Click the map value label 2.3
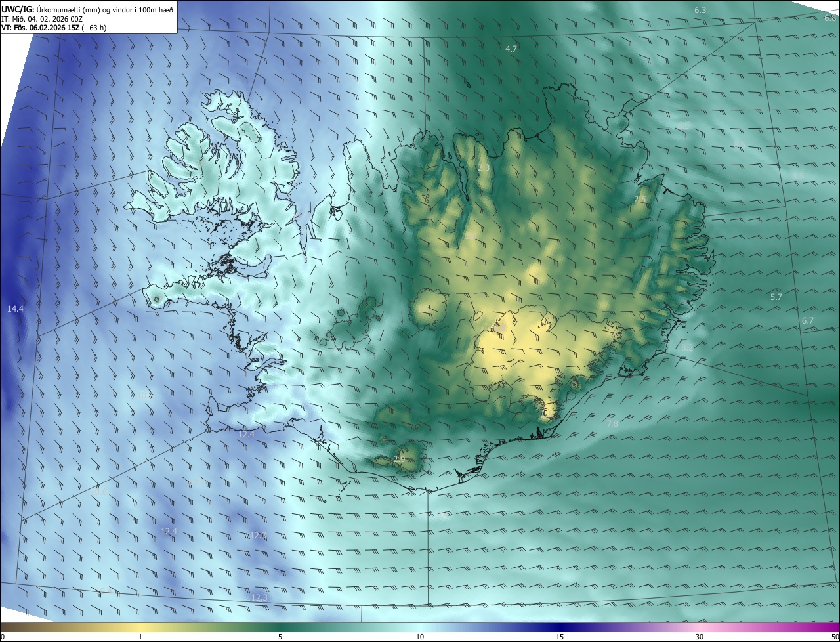 point(484,168)
